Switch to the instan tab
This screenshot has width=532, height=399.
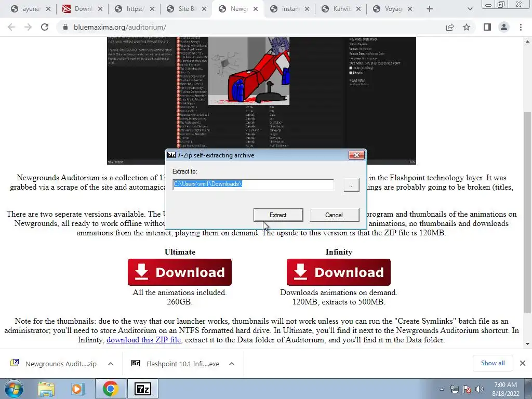[x=290, y=9]
